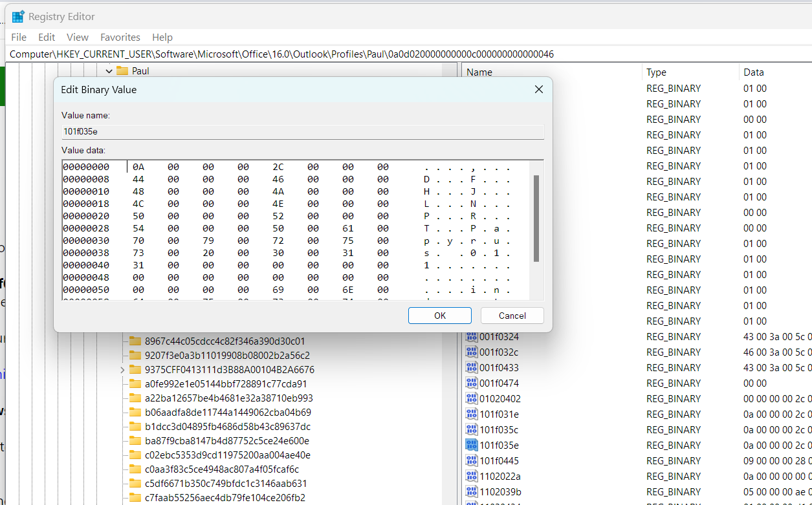Click byte 79 in row 00000030
The height and width of the screenshot is (505, 812).
(x=208, y=241)
